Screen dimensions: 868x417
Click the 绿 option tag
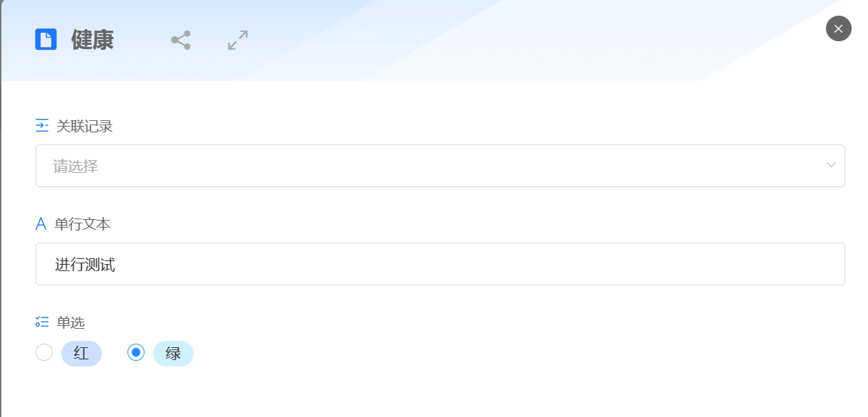coord(173,354)
